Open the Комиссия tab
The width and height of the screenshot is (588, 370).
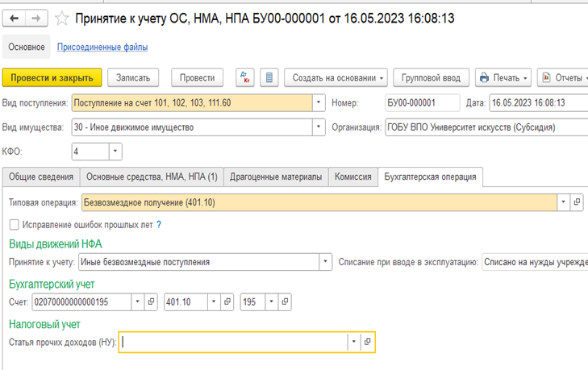point(353,177)
